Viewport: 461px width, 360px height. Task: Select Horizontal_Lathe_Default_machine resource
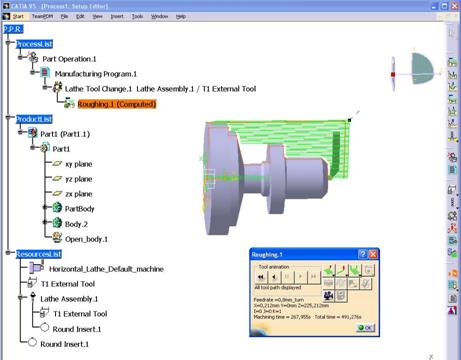point(106,269)
